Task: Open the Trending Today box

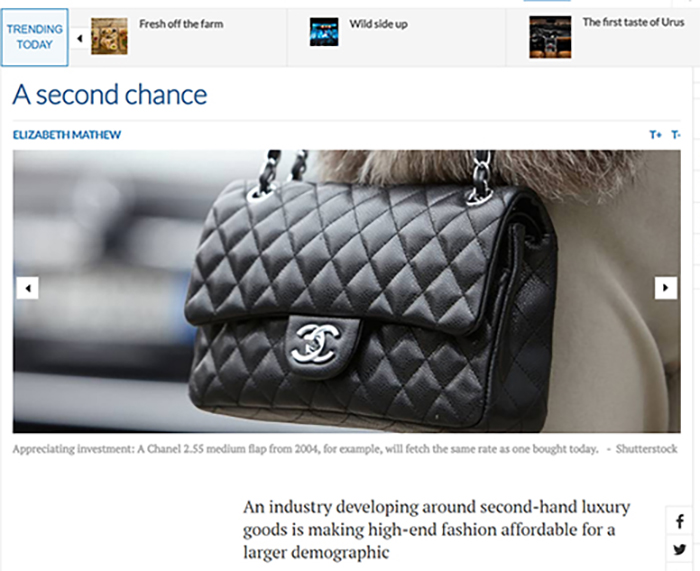Action: (x=34, y=37)
